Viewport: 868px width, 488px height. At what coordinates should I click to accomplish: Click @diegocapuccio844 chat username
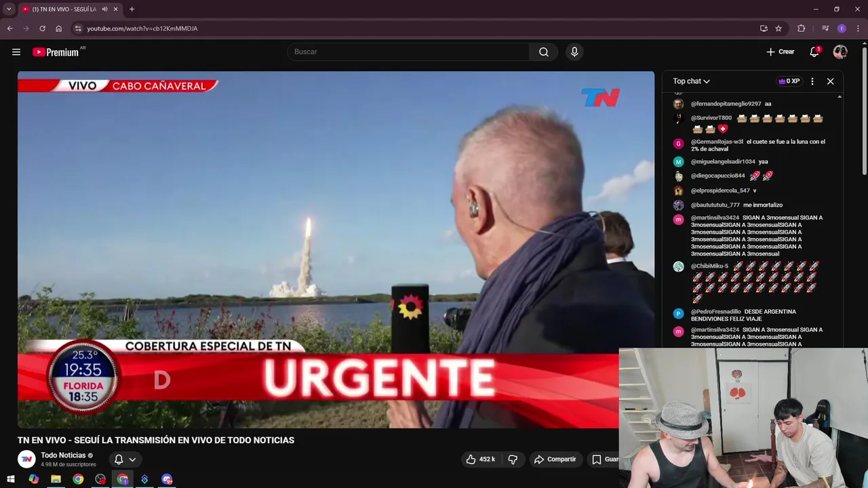[717, 176]
